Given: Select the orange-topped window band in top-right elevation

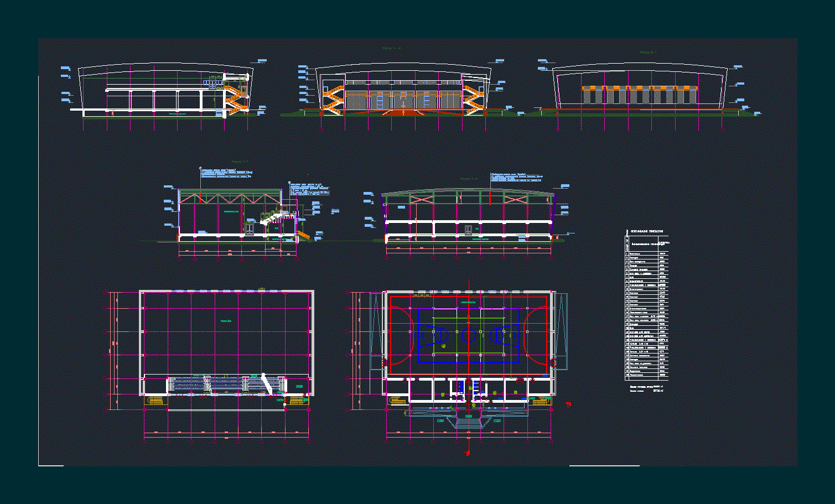Looking at the screenshot, I should click(639, 88).
